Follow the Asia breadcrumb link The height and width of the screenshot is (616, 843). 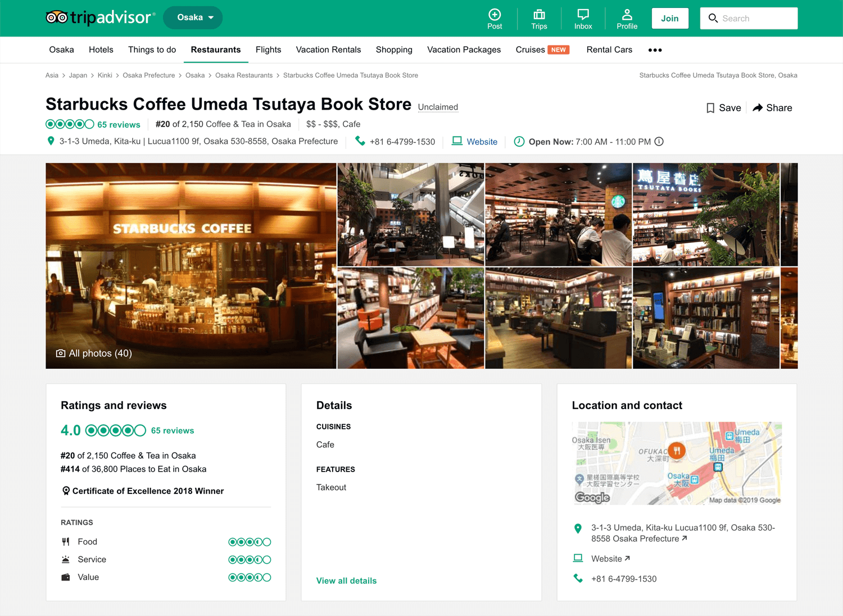(52, 75)
